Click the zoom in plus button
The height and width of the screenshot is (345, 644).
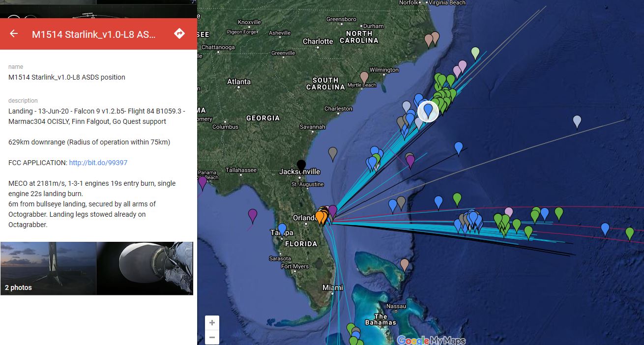pos(212,323)
